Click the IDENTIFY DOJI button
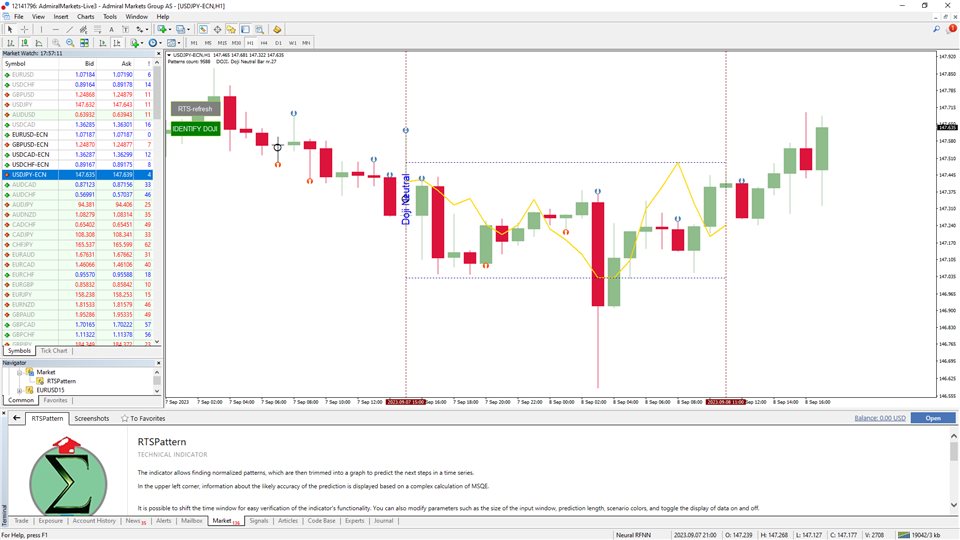This screenshot has height=540, width=960. click(195, 129)
